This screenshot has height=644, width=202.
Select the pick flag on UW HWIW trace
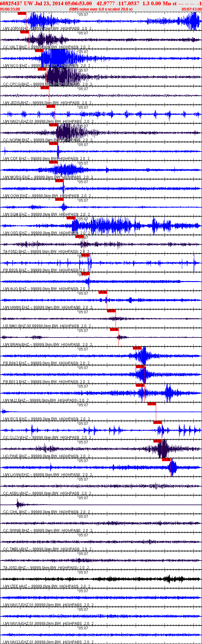103,292
